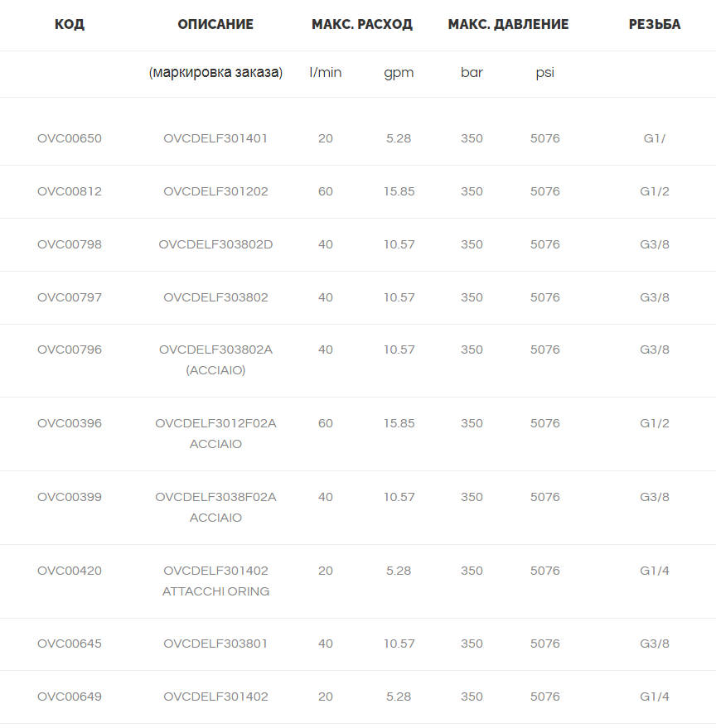
Task: Click the МАКС. РАСХОД column header
Action: pos(362,24)
